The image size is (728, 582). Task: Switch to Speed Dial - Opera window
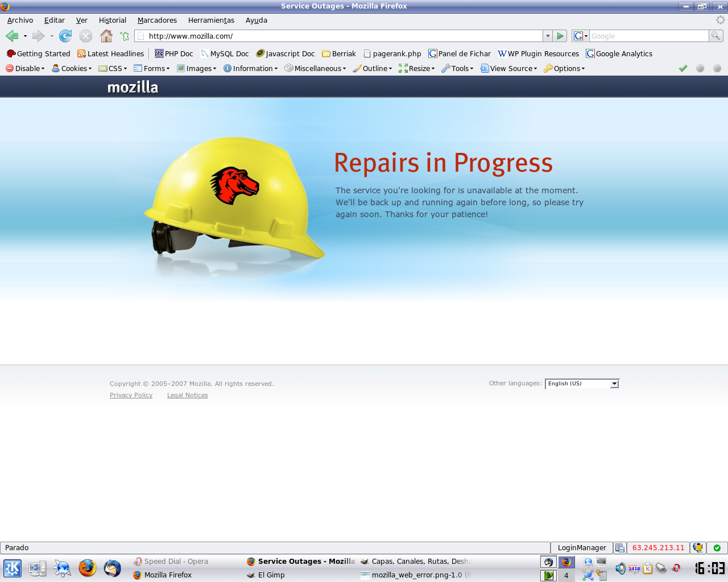(x=187, y=561)
